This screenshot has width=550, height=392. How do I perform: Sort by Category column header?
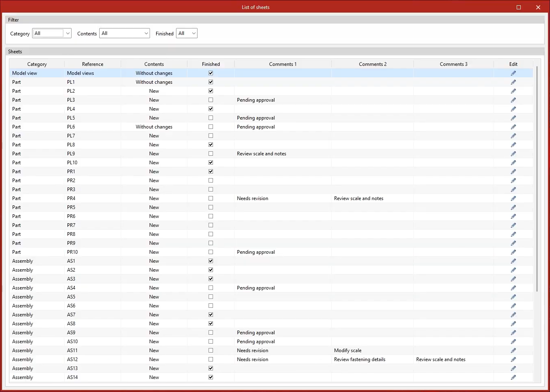tap(37, 64)
